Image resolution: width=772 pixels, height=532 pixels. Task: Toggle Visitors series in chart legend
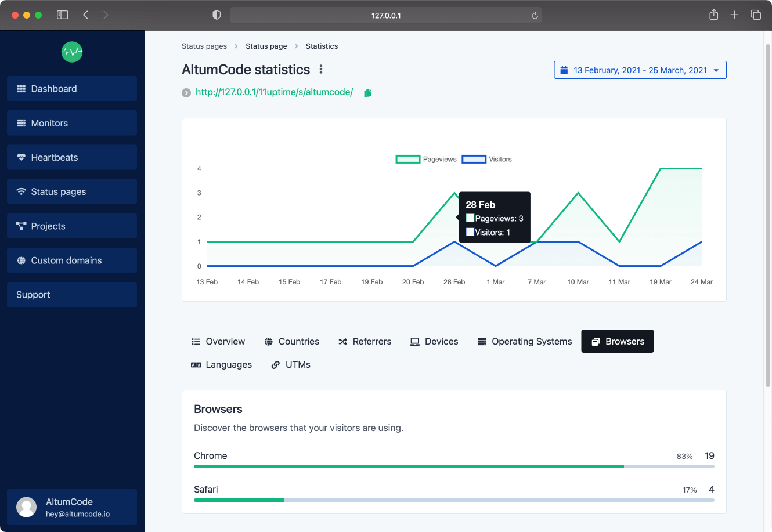487,159
